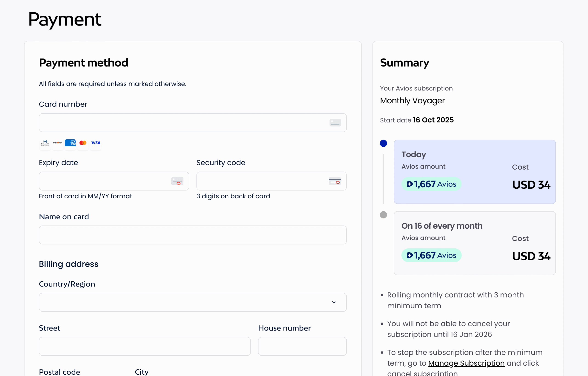Click the Diners Club card logo
Image resolution: width=588 pixels, height=376 pixels.
pyautogui.click(x=45, y=143)
